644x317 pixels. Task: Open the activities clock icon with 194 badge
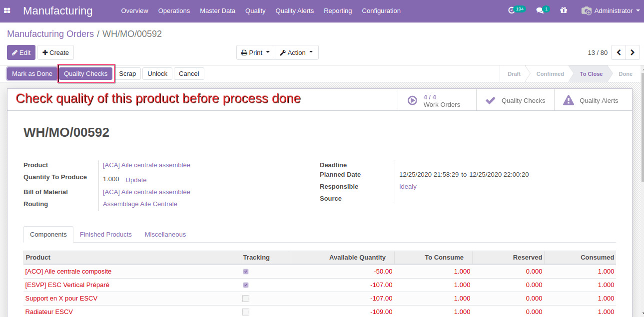click(x=511, y=10)
